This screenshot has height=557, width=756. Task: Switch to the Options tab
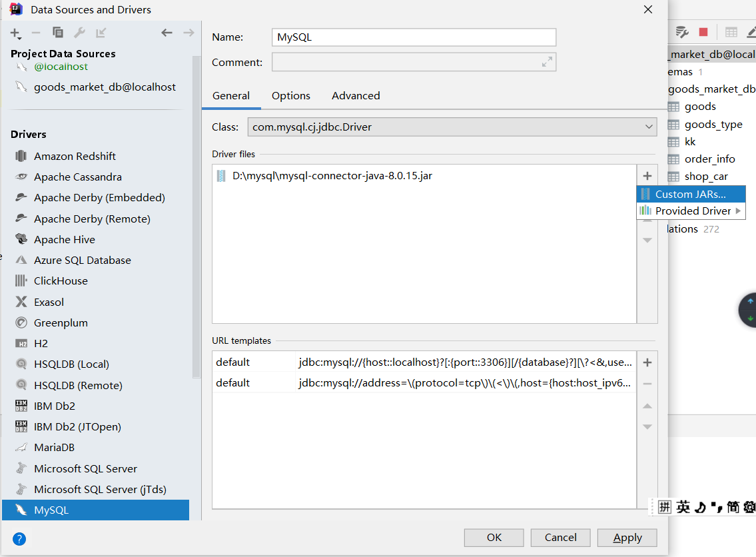[x=290, y=95]
